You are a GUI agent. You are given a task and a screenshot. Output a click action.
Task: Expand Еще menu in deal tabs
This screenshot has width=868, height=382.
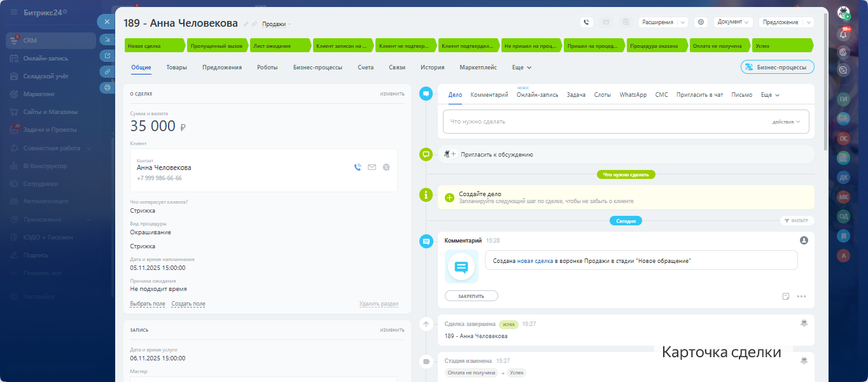click(x=521, y=67)
